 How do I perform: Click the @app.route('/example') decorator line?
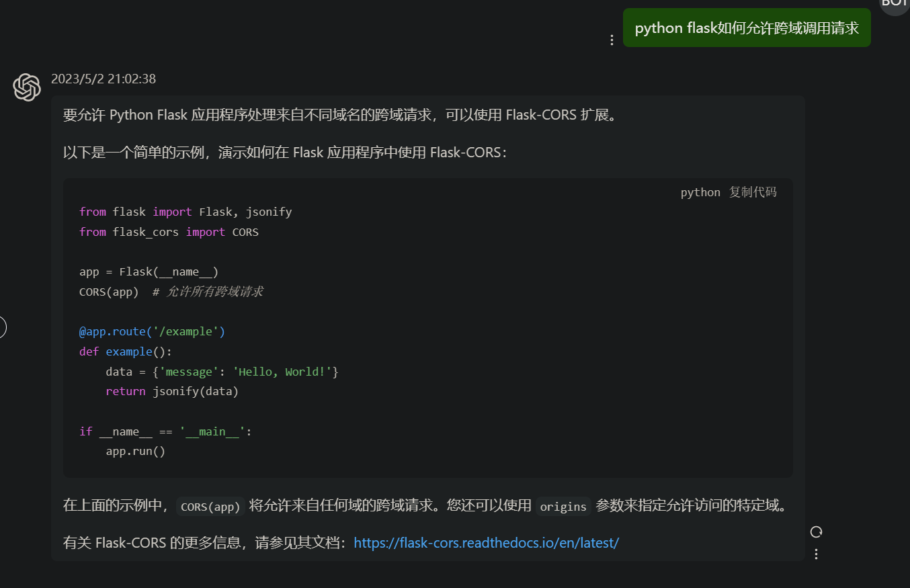pyautogui.click(x=152, y=331)
